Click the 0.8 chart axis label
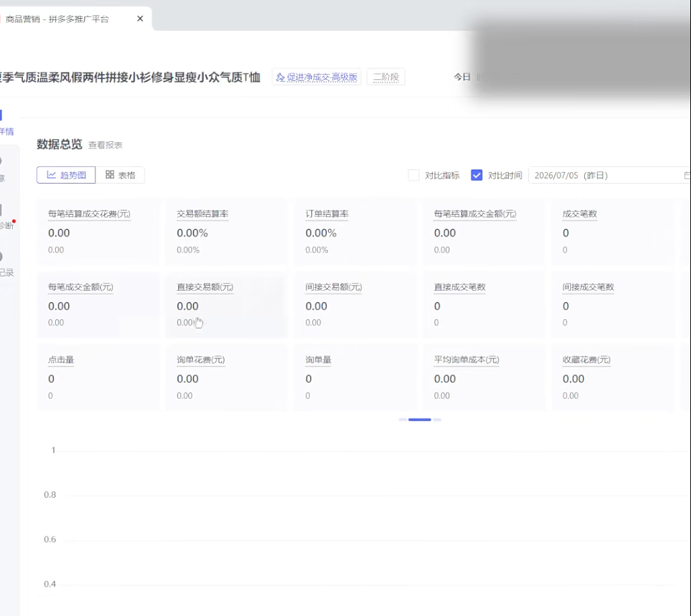Screen dimensions: 691x616 coord(50,495)
